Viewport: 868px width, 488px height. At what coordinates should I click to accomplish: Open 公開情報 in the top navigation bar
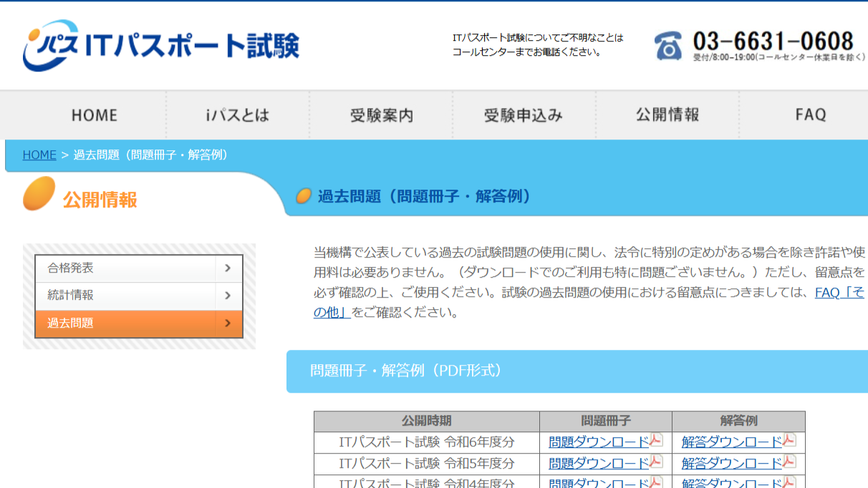pyautogui.click(x=667, y=115)
